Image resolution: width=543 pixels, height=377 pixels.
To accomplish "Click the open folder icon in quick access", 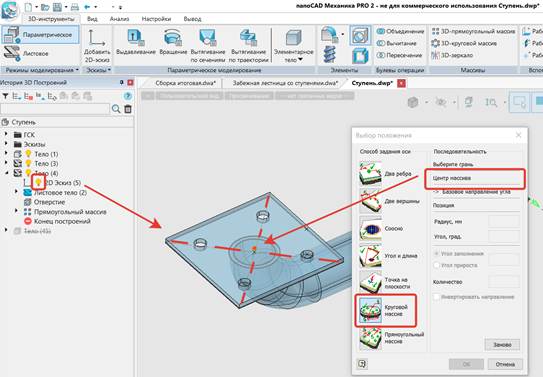I will point(45,7).
